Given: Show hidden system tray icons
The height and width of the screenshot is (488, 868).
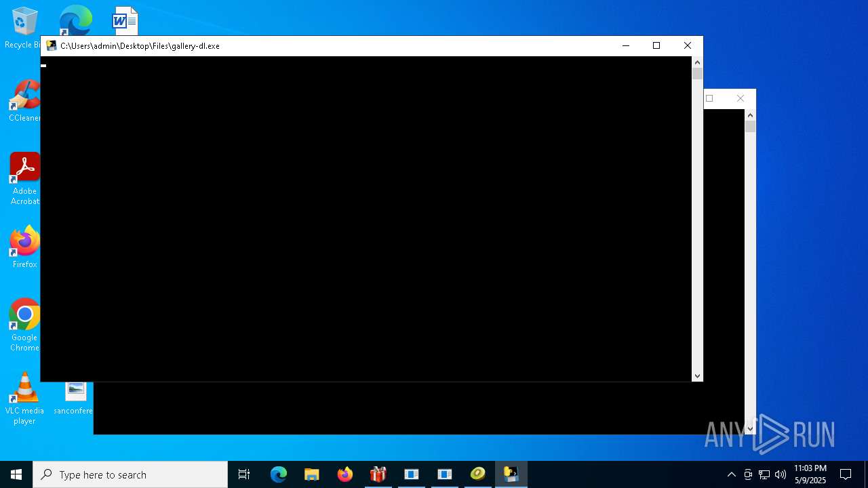Looking at the screenshot, I should point(731,474).
